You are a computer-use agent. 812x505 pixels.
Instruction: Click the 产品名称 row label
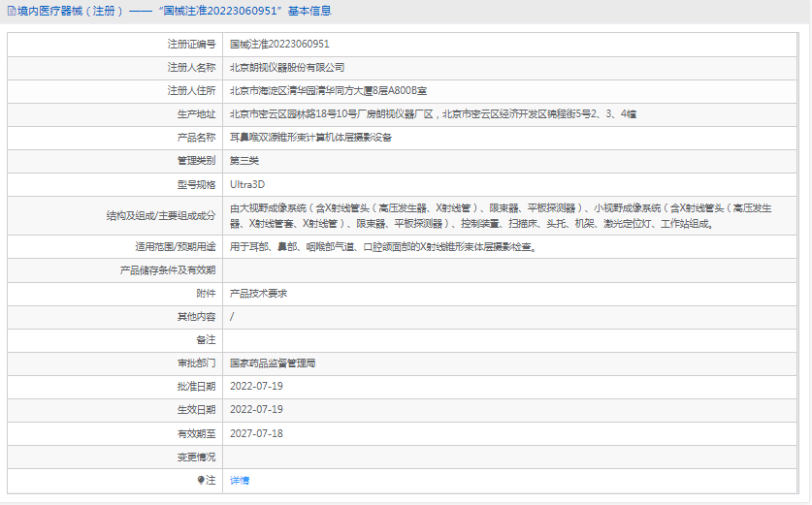196,138
